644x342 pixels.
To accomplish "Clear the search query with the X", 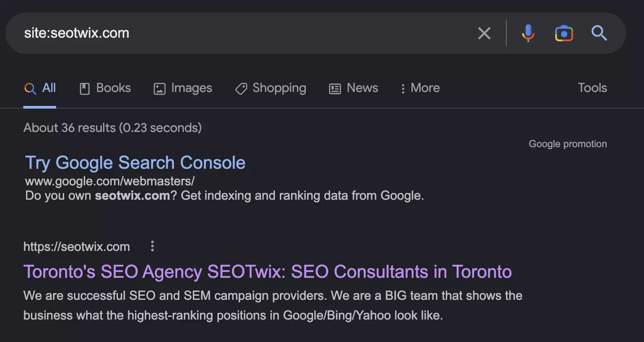I will click(484, 33).
